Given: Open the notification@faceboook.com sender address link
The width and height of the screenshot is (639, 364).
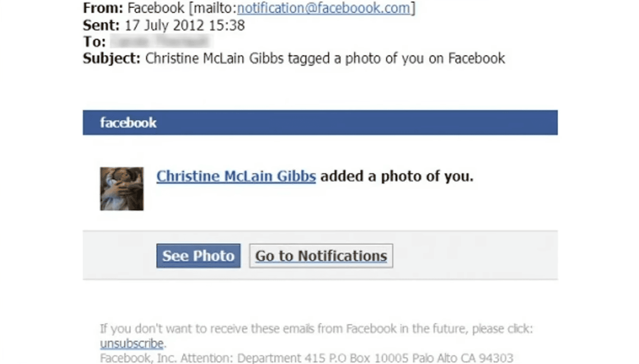Looking at the screenshot, I should pyautogui.click(x=323, y=8).
